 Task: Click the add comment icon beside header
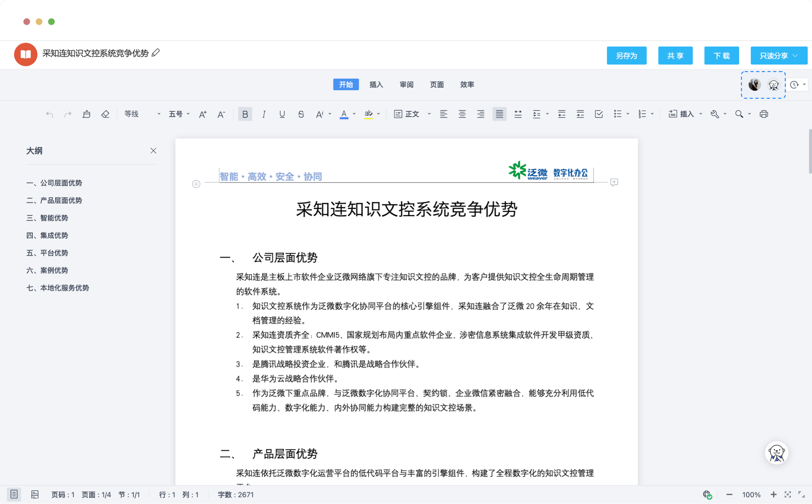pos(614,182)
